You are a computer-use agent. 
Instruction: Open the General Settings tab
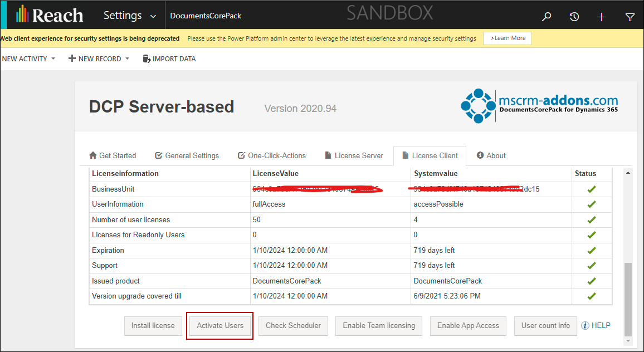pyautogui.click(x=187, y=156)
